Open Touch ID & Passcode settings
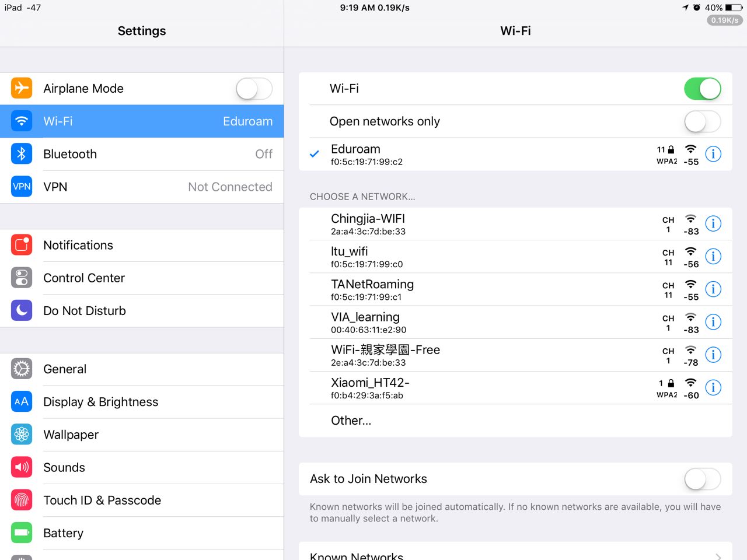Image resolution: width=747 pixels, height=560 pixels. (142, 500)
